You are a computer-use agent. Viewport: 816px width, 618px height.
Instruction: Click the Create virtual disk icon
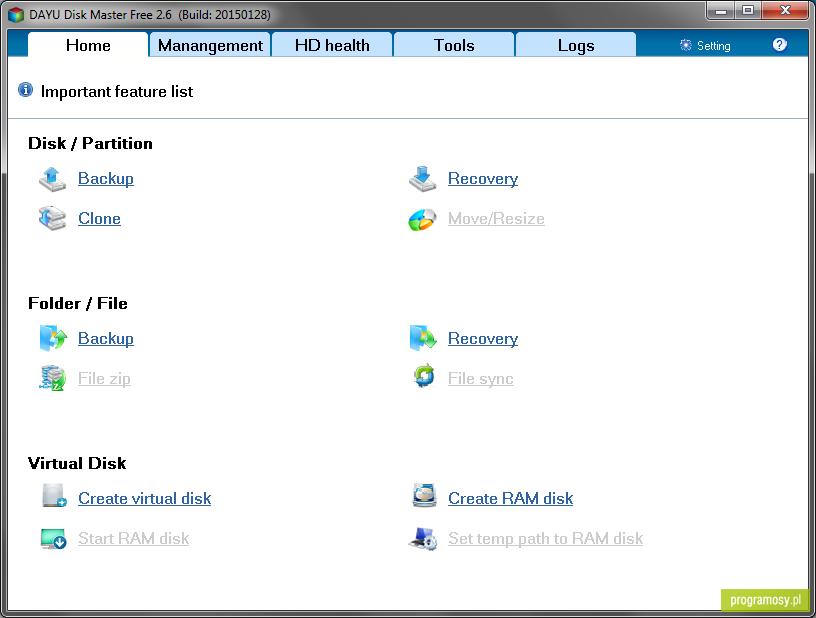pos(54,496)
